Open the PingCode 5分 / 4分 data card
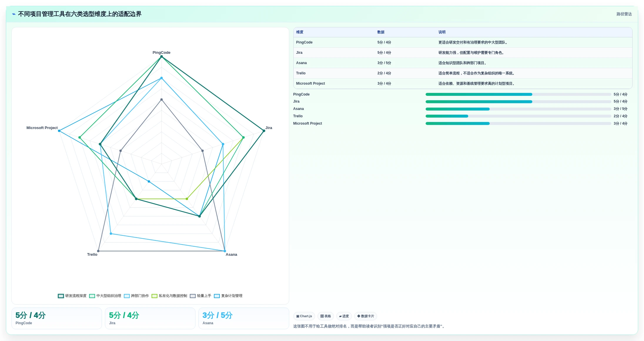Viewport: 644px width, 341px height. point(57,318)
